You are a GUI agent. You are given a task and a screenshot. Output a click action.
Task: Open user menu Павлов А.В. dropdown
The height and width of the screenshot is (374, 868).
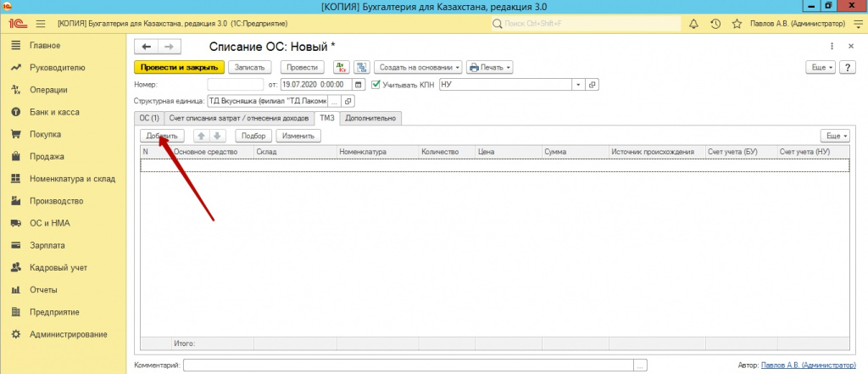pyautogui.click(x=798, y=24)
